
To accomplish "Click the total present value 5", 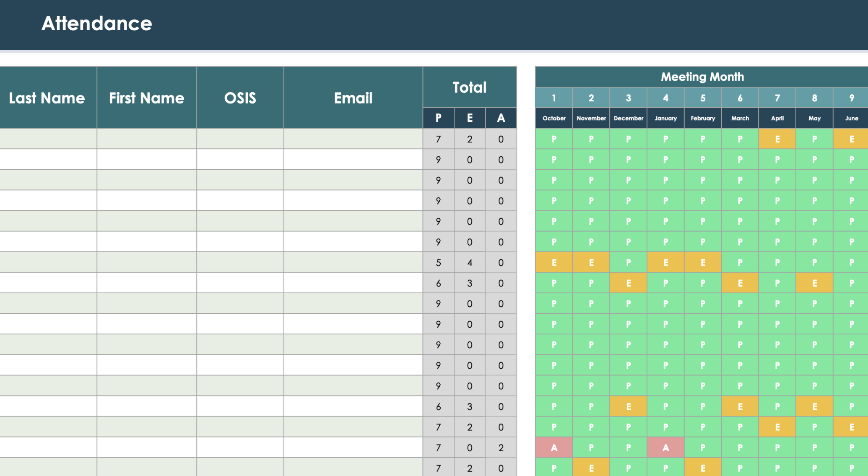I will point(439,263).
